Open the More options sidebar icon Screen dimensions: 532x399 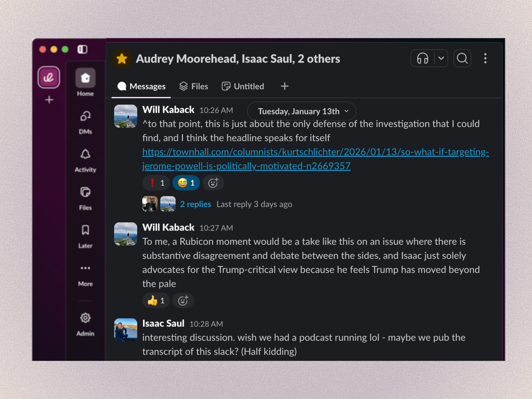[85, 268]
